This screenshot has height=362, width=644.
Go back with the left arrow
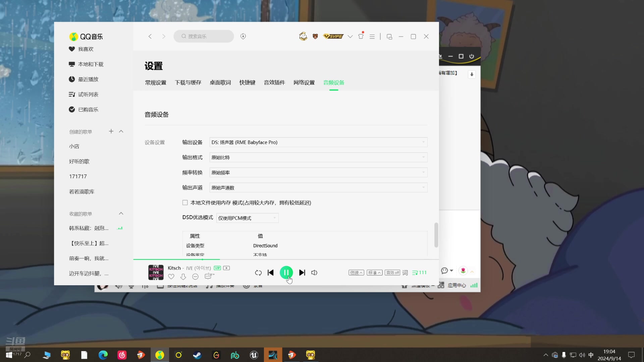click(x=150, y=36)
